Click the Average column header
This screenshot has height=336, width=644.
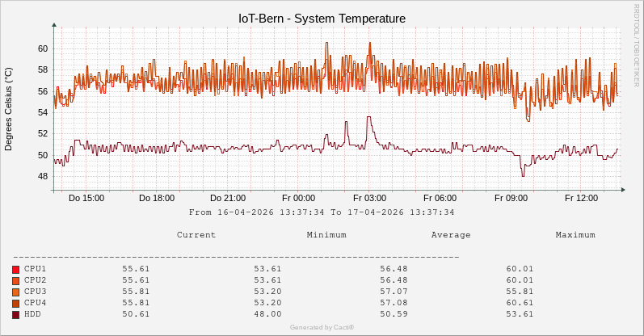pyautogui.click(x=451, y=235)
